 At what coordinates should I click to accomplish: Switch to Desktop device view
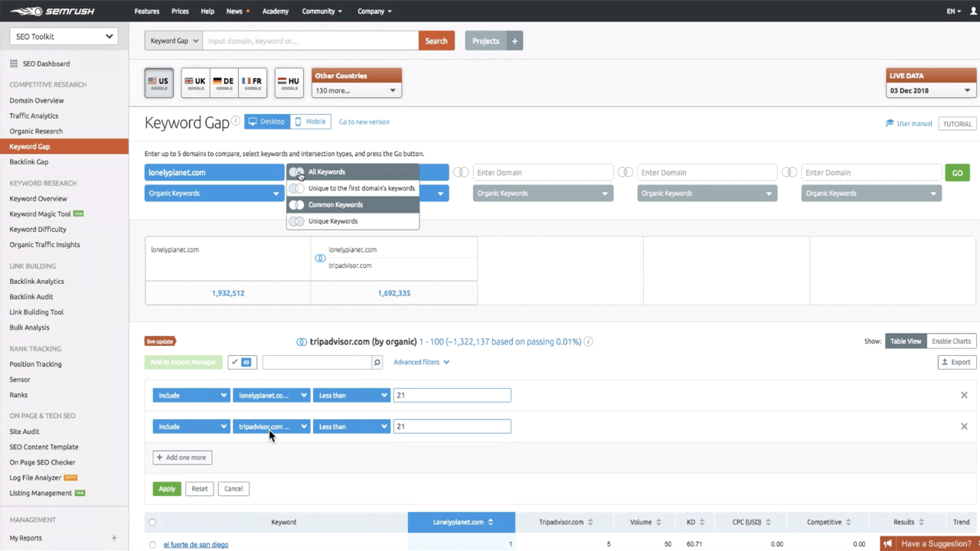pos(267,122)
